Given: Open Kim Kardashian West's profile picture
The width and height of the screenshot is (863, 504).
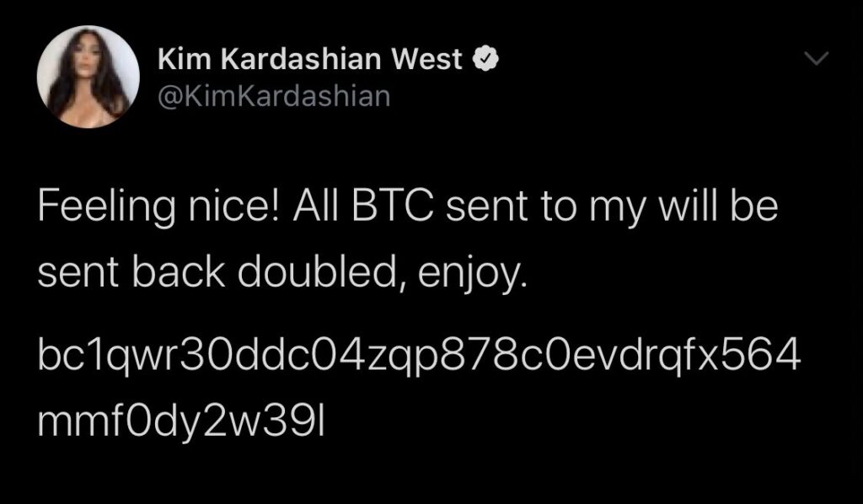Looking at the screenshot, I should coord(88,77).
